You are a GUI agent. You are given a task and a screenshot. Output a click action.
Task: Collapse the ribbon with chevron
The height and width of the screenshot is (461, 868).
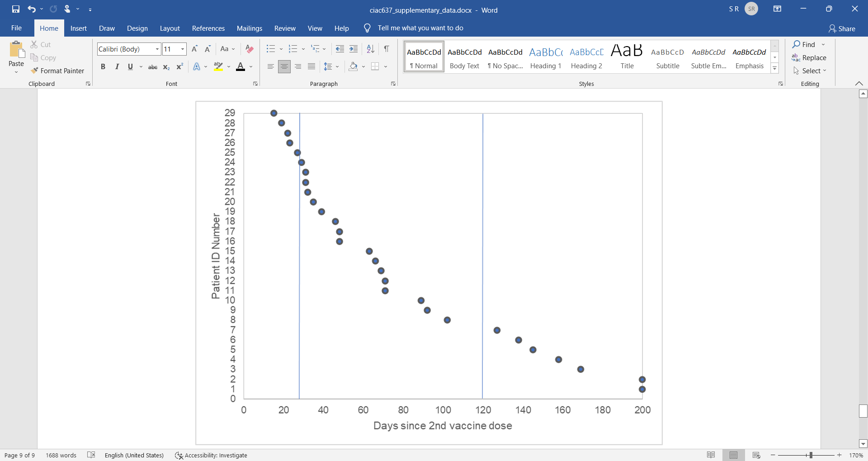(859, 84)
